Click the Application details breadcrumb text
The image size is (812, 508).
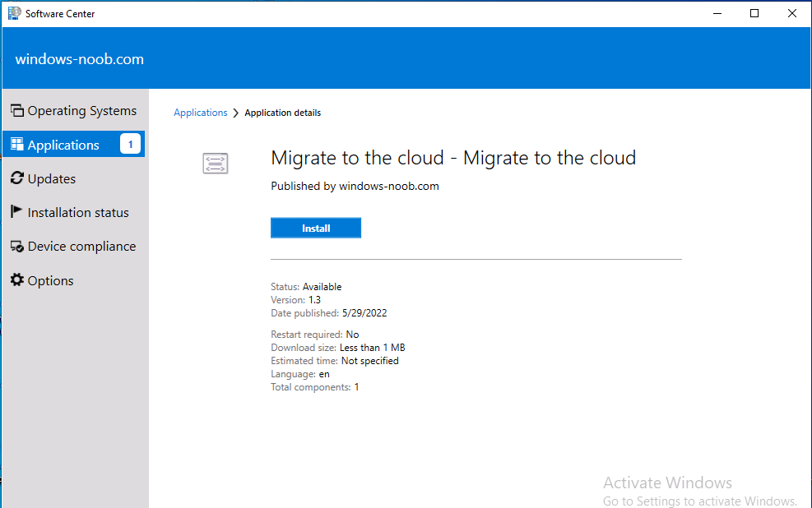click(283, 113)
